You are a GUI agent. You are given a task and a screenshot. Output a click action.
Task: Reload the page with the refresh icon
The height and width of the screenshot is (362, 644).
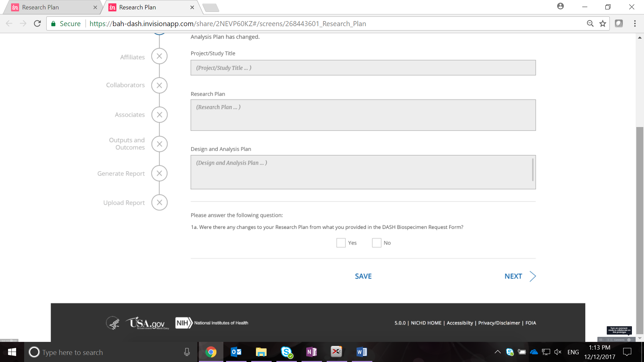point(37,23)
